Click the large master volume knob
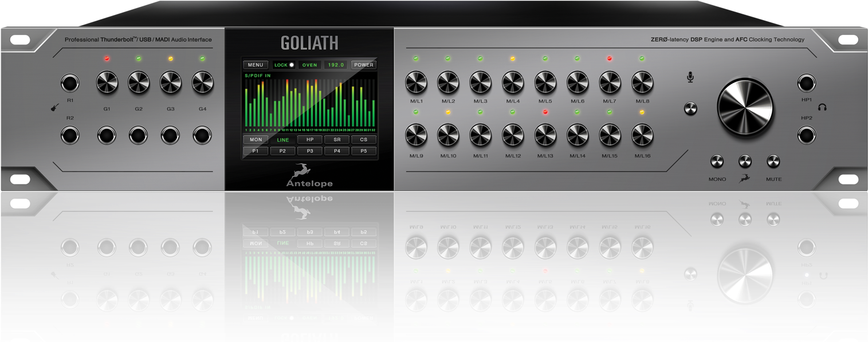868x342 pixels. [x=745, y=108]
